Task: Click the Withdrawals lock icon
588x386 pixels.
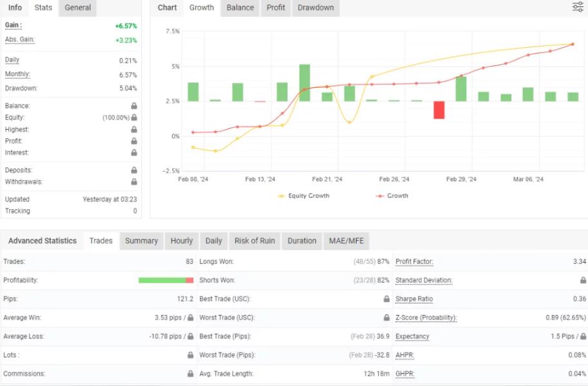Action: [x=134, y=182]
